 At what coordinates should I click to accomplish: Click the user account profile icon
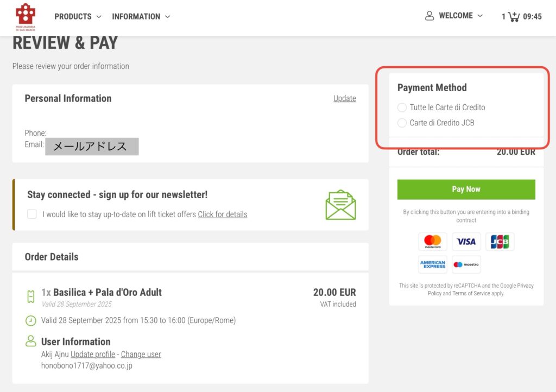point(429,16)
